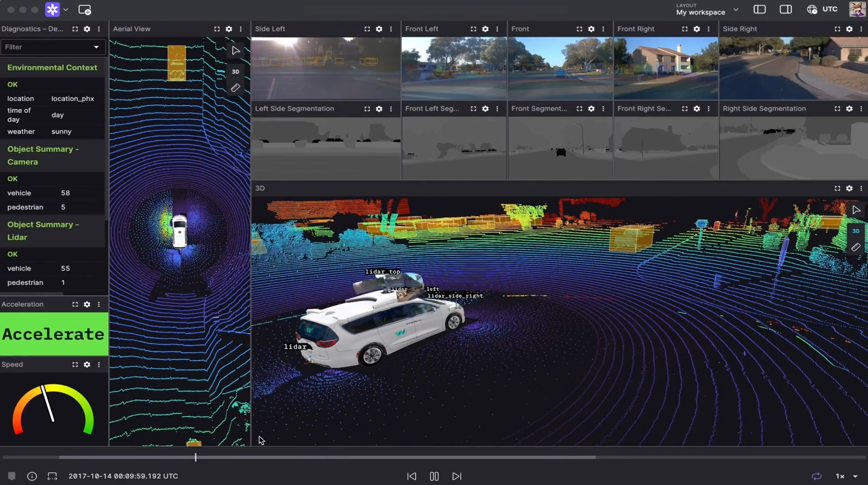Open Front panel settings gear

pyautogui.click(x=591, y=29)
